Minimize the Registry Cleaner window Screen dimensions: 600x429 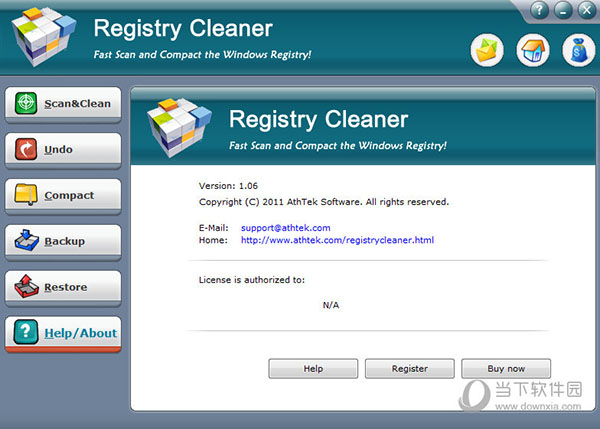click(563, 10)
